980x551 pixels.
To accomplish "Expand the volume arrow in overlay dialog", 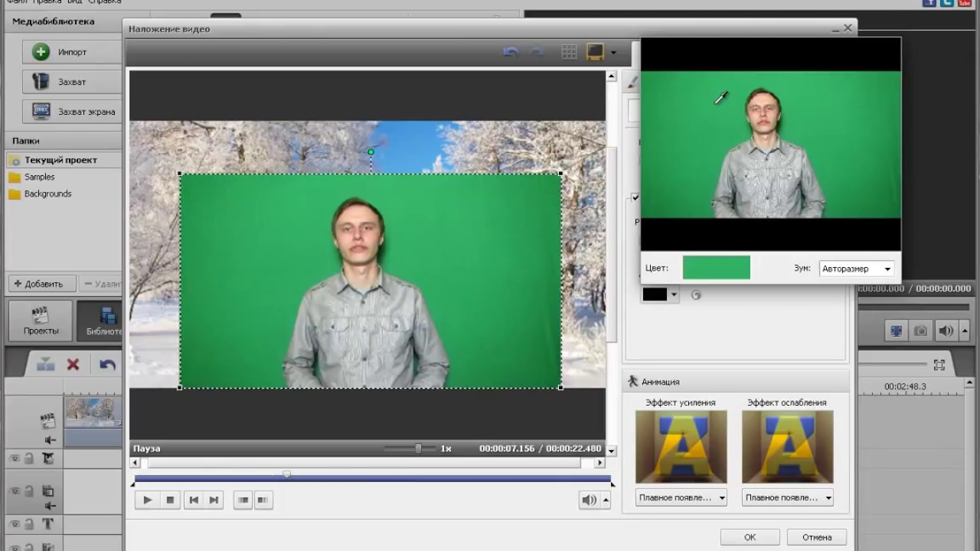I will 606,500.
